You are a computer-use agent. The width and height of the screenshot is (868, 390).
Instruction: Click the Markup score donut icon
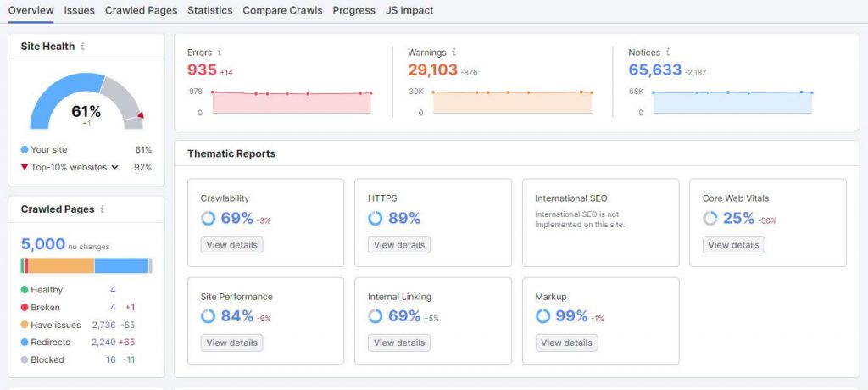(x=543, y=316)
